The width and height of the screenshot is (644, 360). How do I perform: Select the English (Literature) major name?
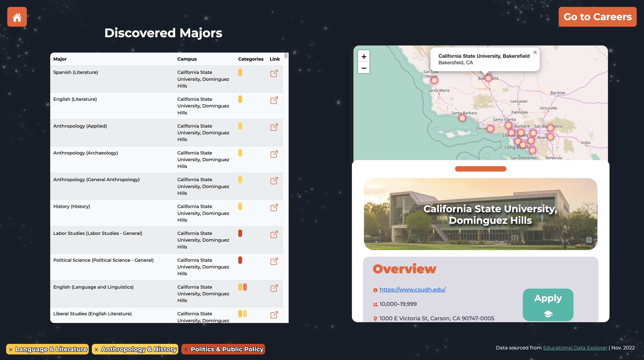click(75, 99)
